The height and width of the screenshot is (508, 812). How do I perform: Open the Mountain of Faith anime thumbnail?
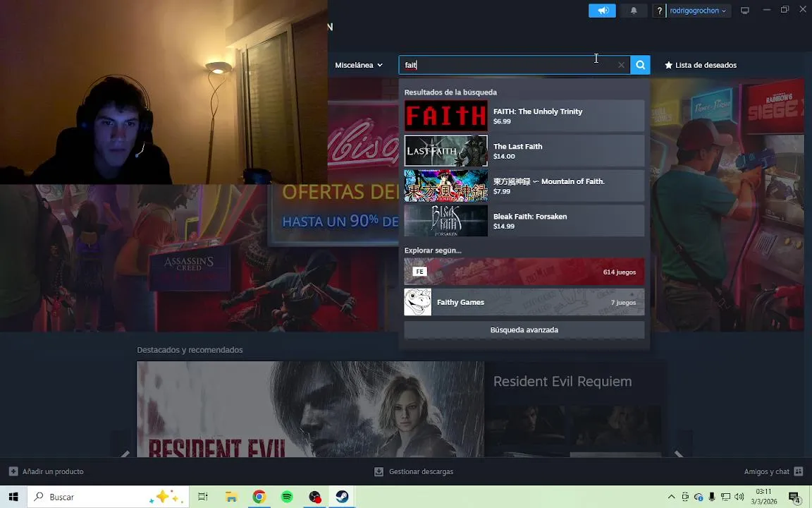pos(446,186)
